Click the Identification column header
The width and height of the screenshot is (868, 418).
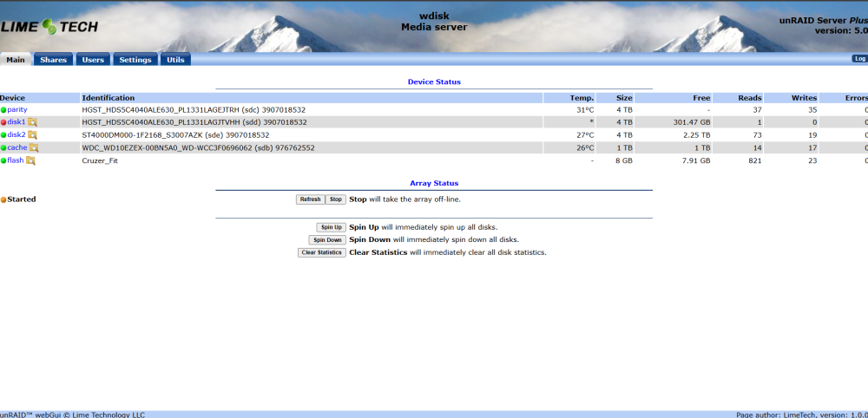[108, 98]
